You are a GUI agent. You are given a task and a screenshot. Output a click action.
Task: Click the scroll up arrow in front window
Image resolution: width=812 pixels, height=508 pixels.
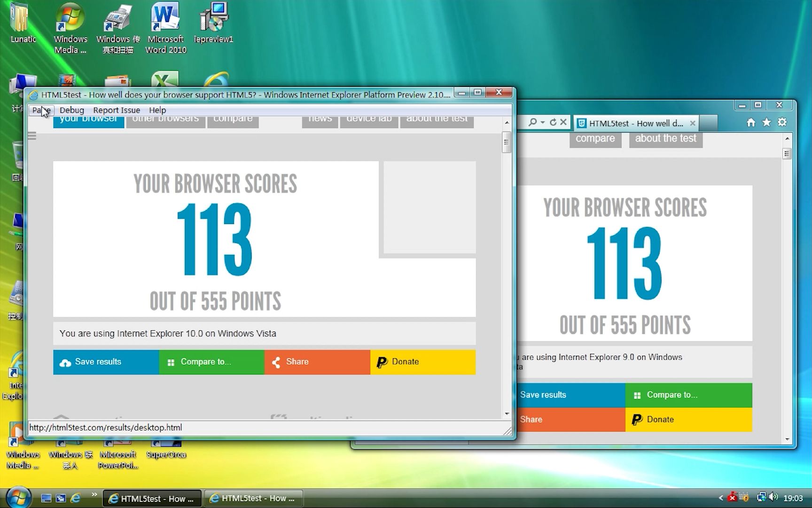click(507, 122)
